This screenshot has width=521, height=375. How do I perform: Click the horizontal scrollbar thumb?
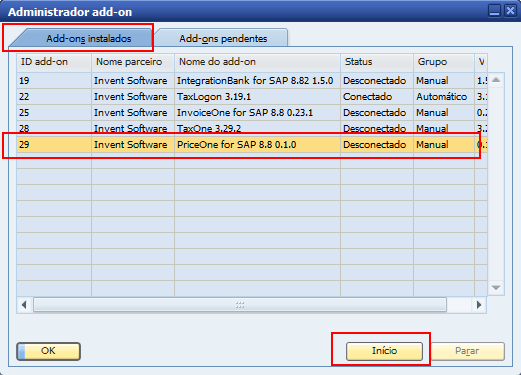(240, 305)
